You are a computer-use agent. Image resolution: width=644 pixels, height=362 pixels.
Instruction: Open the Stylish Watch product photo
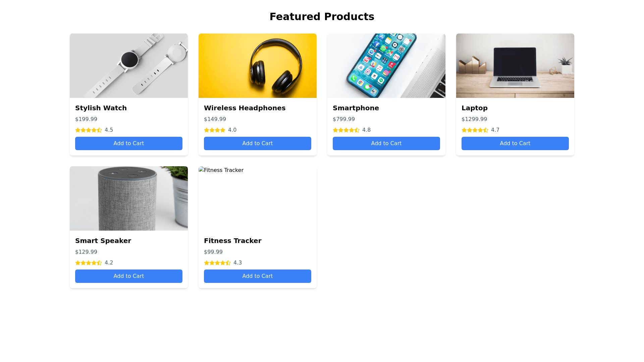[x=129, y=66]
